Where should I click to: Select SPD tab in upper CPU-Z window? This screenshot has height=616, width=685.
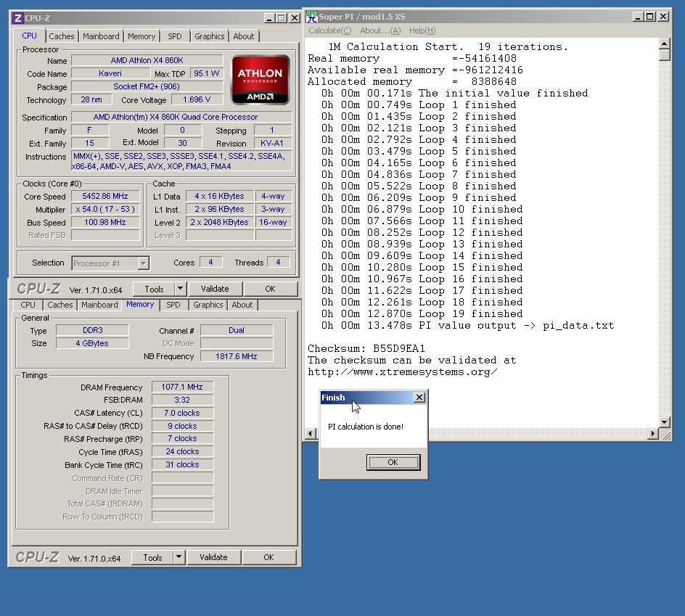(x=175, y=36)
